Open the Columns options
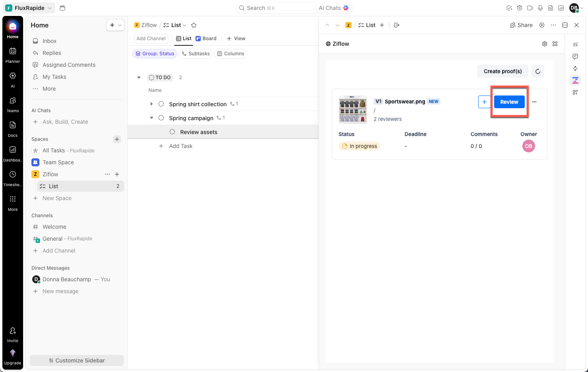 tap(231, 54)
